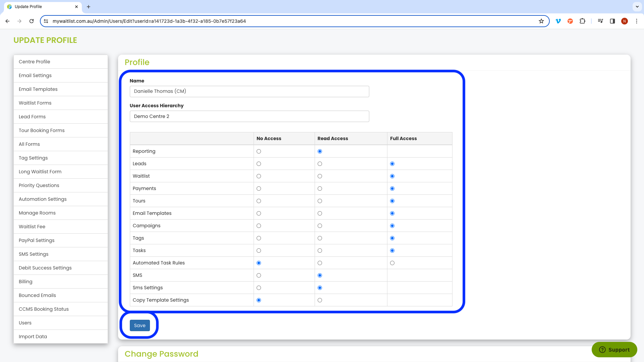Select Read Access for Leads

tap(320, 164)
